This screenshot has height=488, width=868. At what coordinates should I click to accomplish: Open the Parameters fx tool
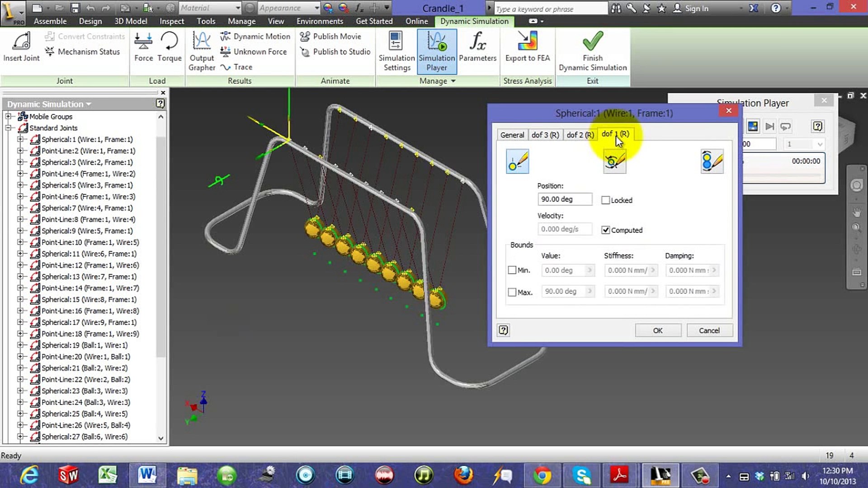[x=477, y=42]
